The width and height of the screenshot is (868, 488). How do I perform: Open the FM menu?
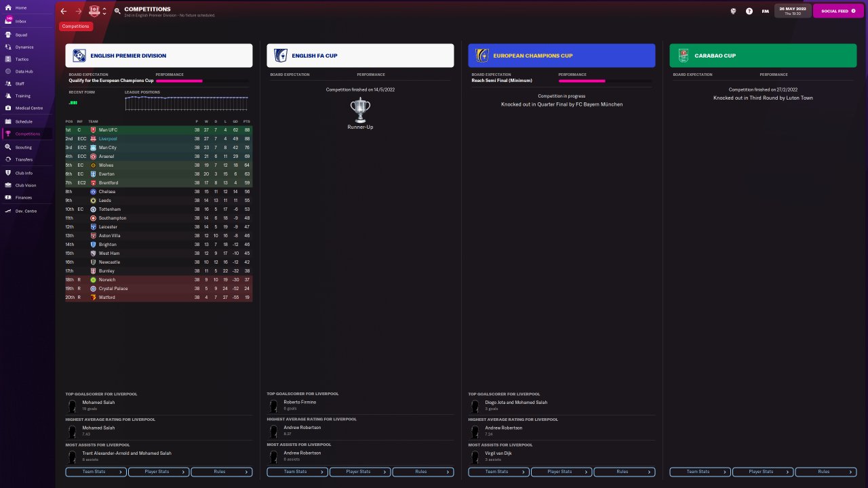click(x=766, y=11)
